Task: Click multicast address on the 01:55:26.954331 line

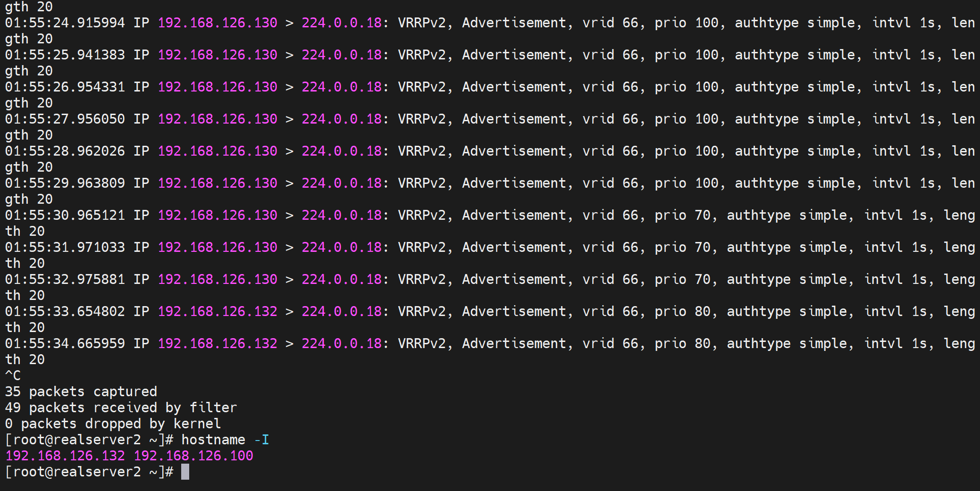Action: pyautogui.click(x=342, y=87)
